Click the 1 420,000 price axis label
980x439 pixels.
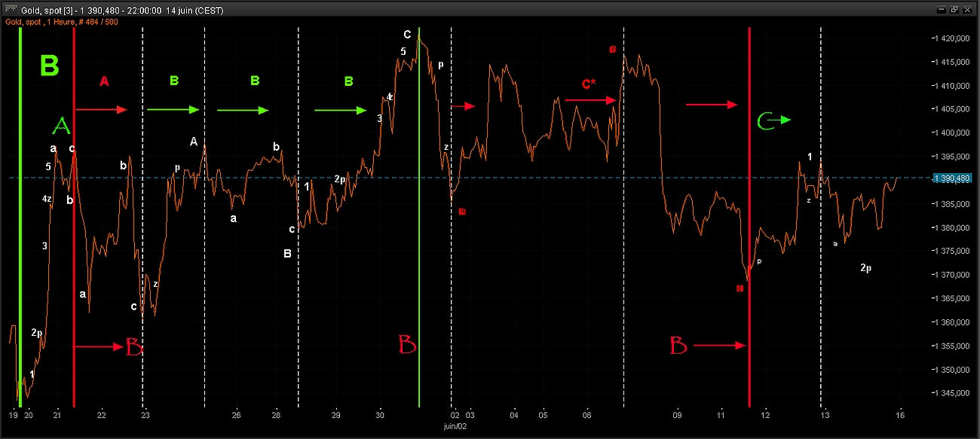point(952,38)
